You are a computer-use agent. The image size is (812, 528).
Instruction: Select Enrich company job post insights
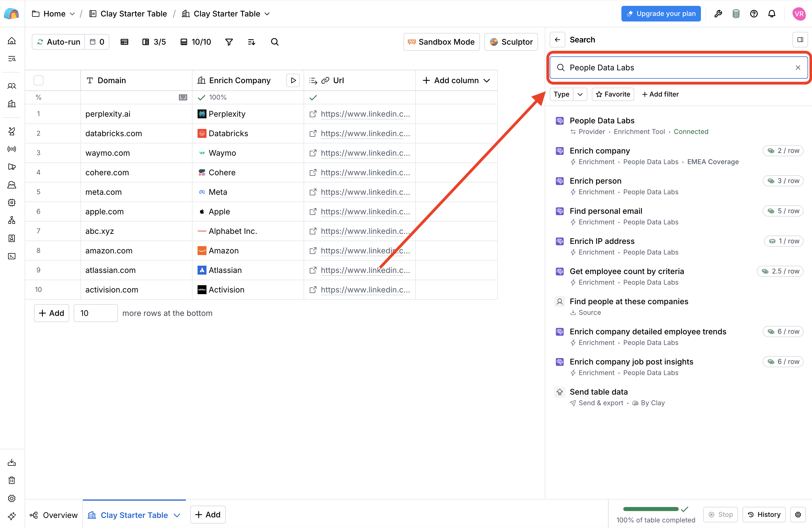coord(678,367)
